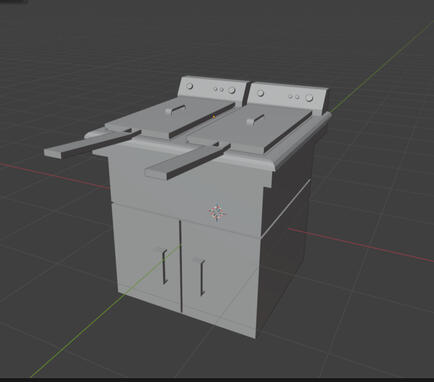This screenshot has width=434, height=382.
Task: Click the right basket's long handle
Action: pos(188,162)
